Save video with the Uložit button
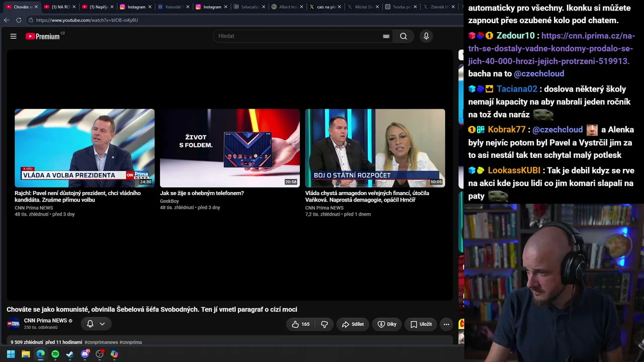Viewport: 644px width, 362px height. (421, 324)
